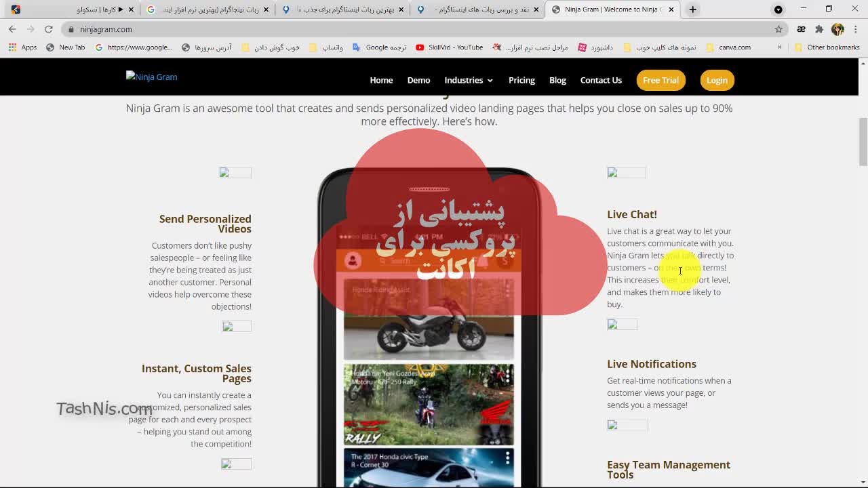Show hidden bookmarks via the chevron
The height and width of the screenshot is (488, 868).
[x=779, y=47]
